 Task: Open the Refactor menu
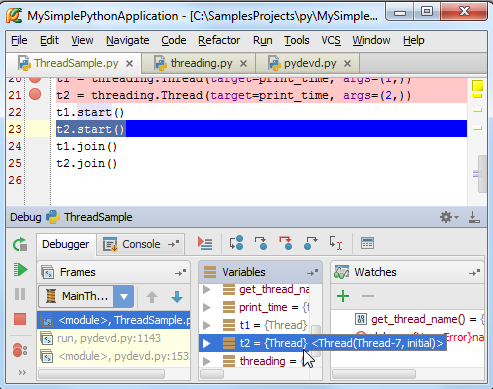click(x=219, y=40)
